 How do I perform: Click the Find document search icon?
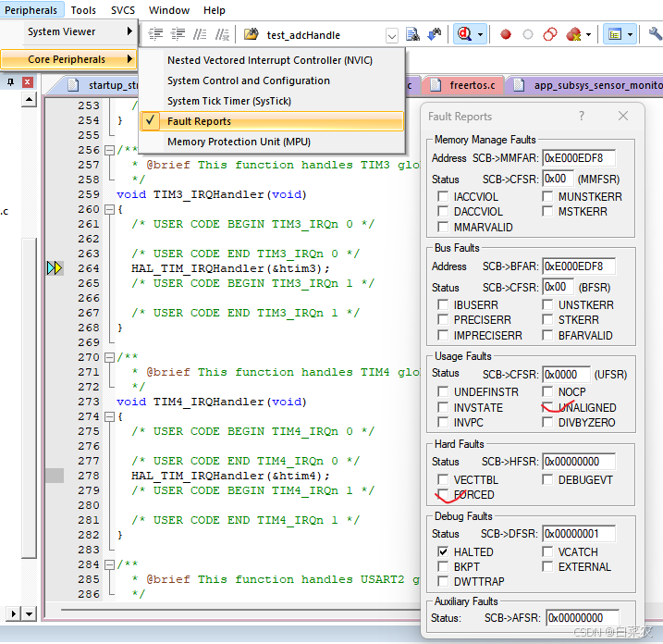point(412,34)
